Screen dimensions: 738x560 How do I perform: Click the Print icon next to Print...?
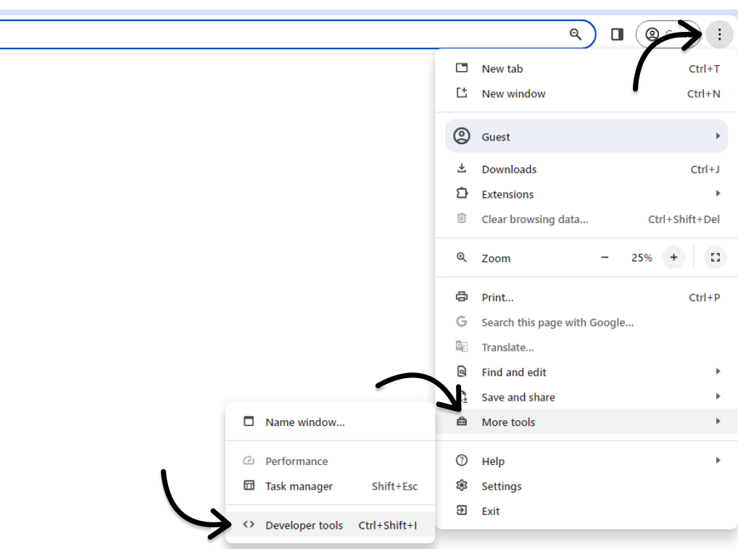[462, 297]
